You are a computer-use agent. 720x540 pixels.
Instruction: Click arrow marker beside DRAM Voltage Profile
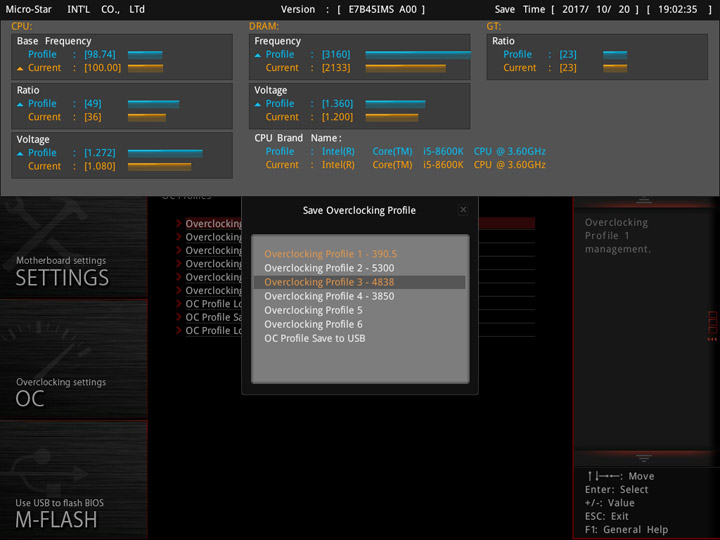click(258, 105)
